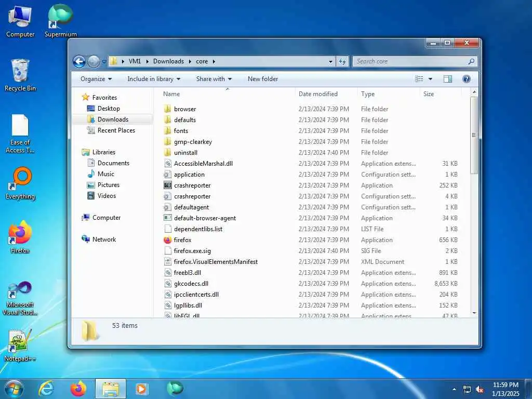Open Windows Media Player from the taskbar
The width and height of the screenshot is (532, 399).
tap(141, 389)
